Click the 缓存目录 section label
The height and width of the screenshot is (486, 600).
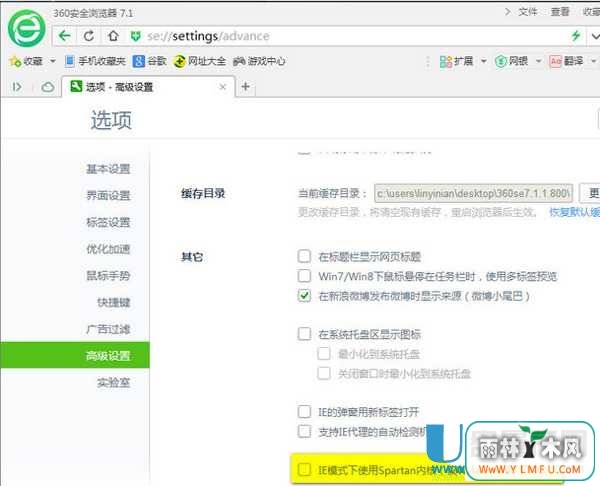pos(203,193)
